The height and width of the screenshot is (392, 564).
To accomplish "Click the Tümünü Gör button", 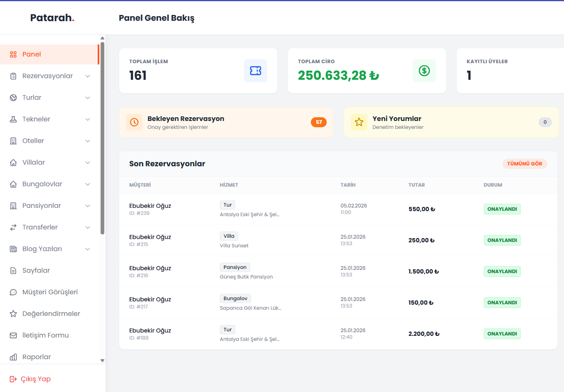I will pos(525,164).
